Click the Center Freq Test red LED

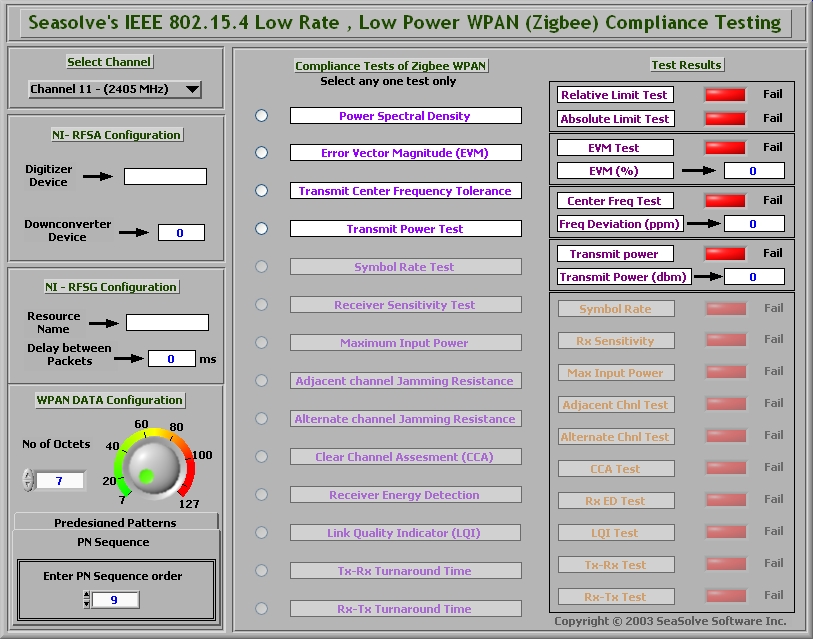coord(725,201)
